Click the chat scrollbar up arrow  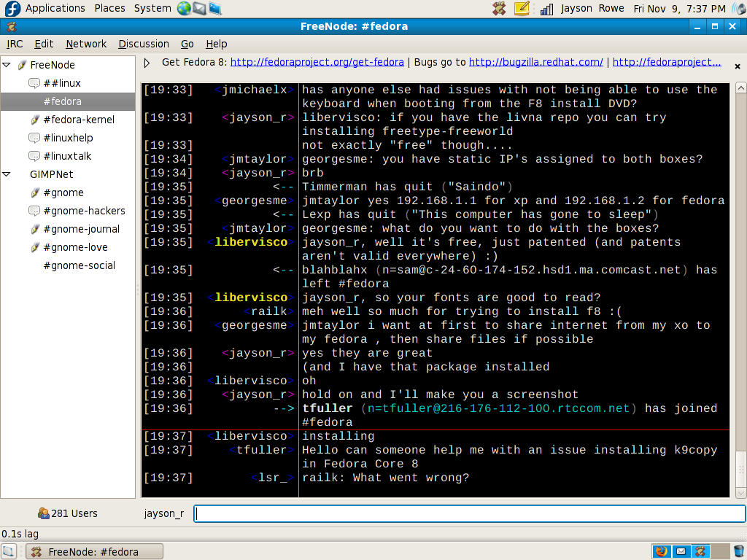(741, 87)
